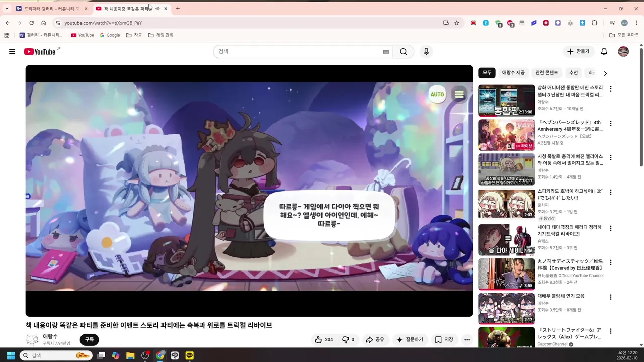Open options for the 대배우 블랑세 video
The height and width of the screenshot is (362, 644).
611,297
